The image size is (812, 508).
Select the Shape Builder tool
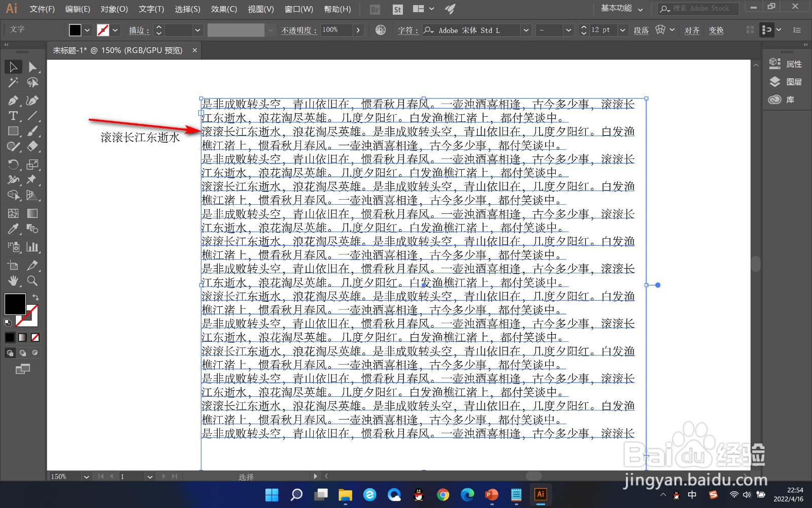[13, 195]
